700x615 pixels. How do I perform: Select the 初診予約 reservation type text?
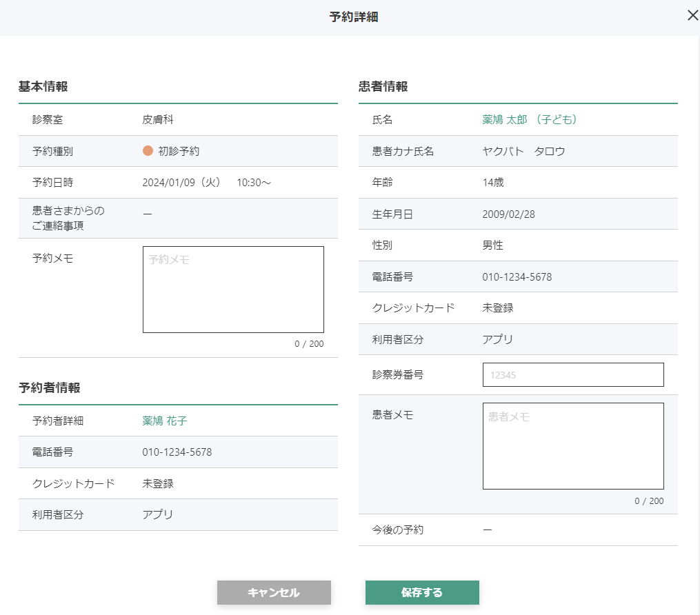[x=179, y=151]
